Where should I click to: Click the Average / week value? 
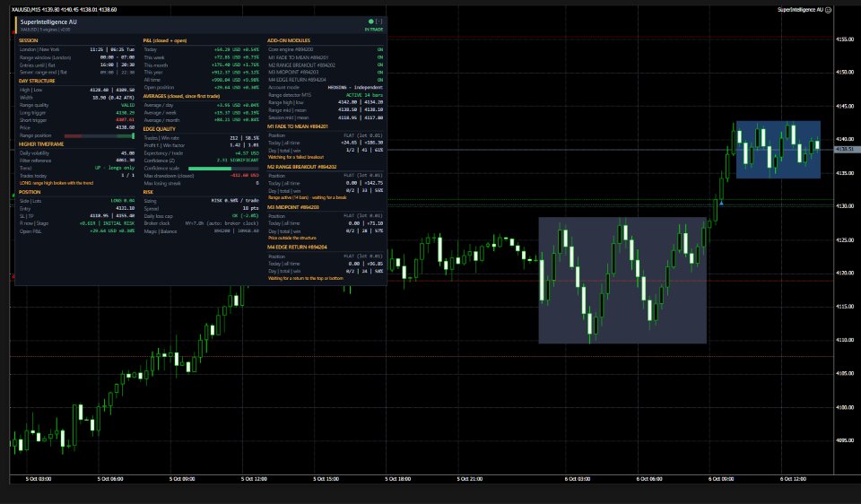[x=236, y=113]
